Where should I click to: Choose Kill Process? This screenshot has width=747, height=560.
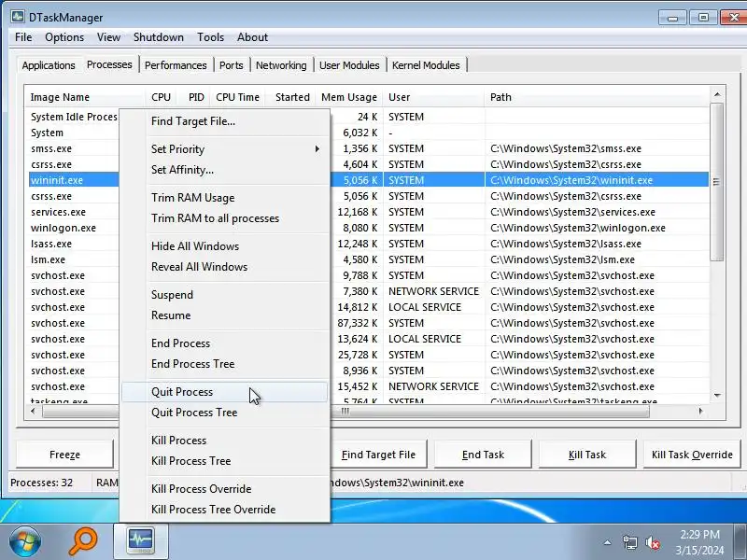(x=225, y=441)
